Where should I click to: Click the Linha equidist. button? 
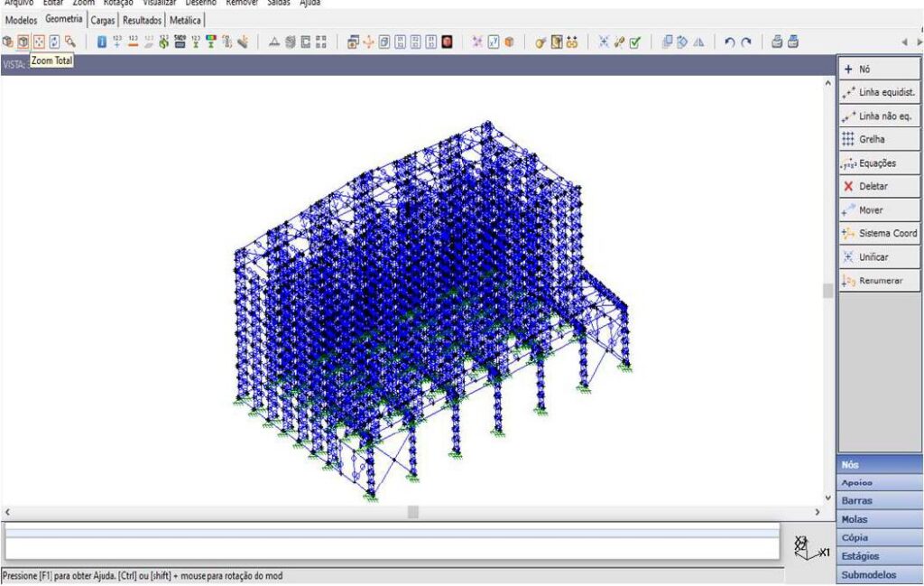(x=879, y=92)
